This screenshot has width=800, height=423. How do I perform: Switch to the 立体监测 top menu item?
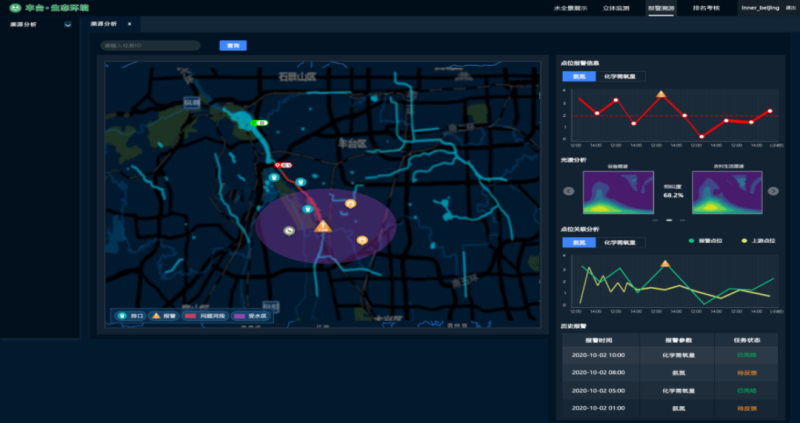click(x=615, y=8)
